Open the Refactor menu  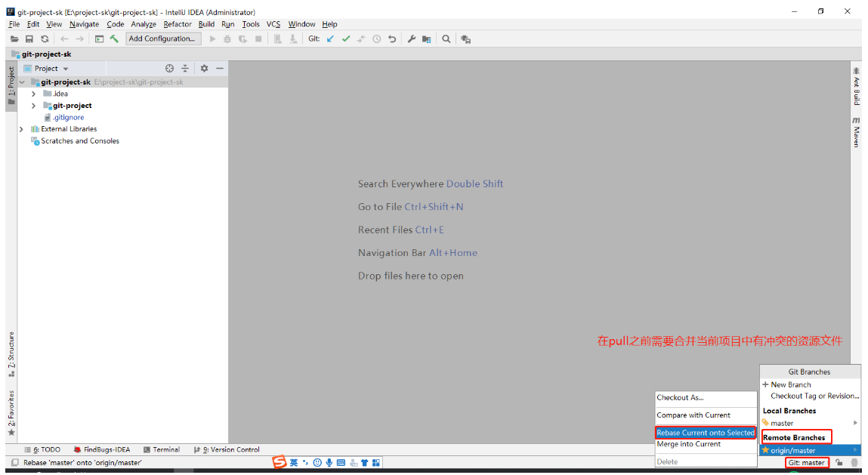pyautogui.click(x=177, y=24)
